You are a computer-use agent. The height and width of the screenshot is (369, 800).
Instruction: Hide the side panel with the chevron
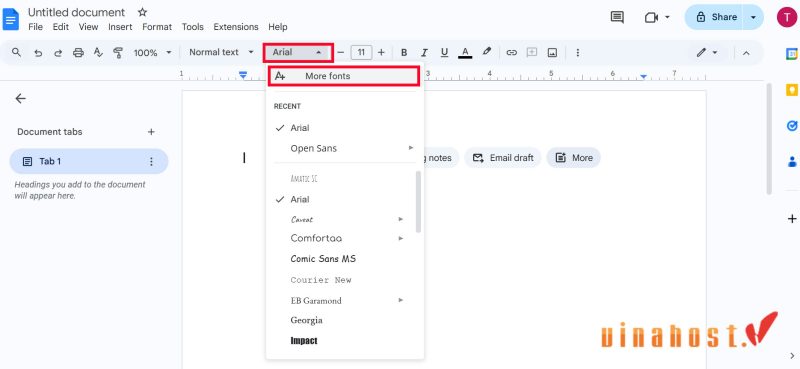click(792, 355)
